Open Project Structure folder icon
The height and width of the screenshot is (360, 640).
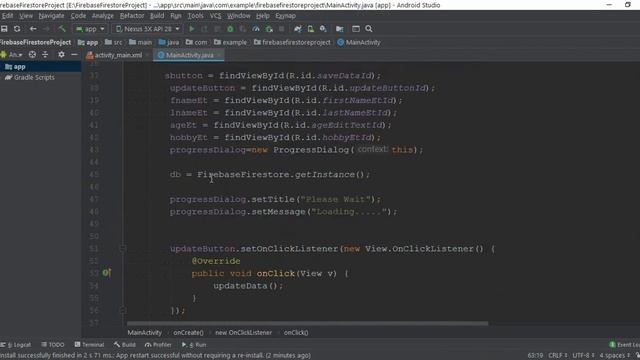[340, 29]
